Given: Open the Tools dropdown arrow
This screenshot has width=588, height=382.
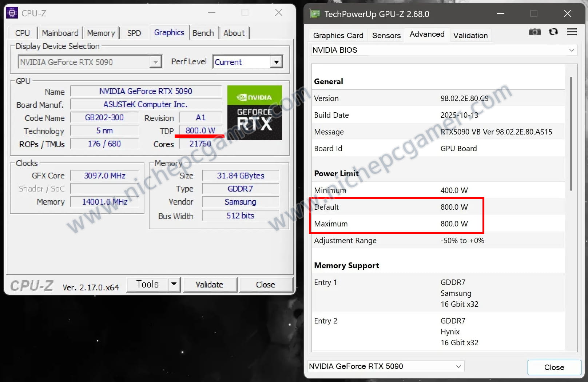Looking at the screenshot, I should coord(174,284).
